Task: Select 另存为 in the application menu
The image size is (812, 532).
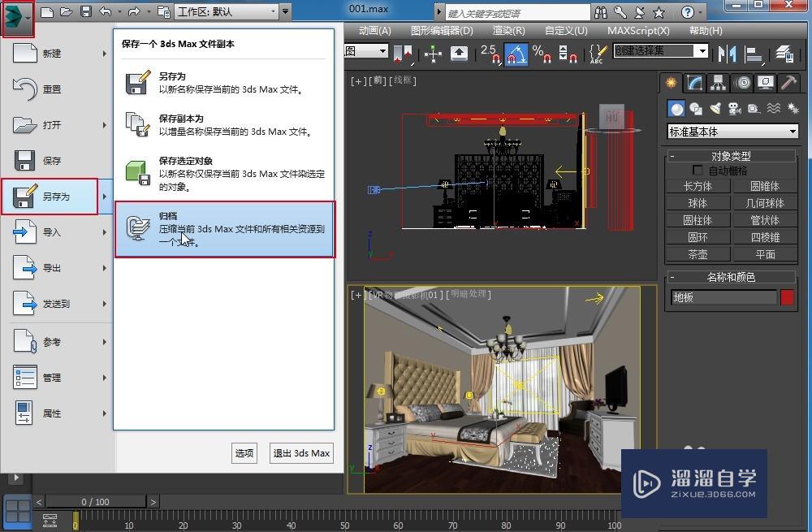Action: [50, 197]
